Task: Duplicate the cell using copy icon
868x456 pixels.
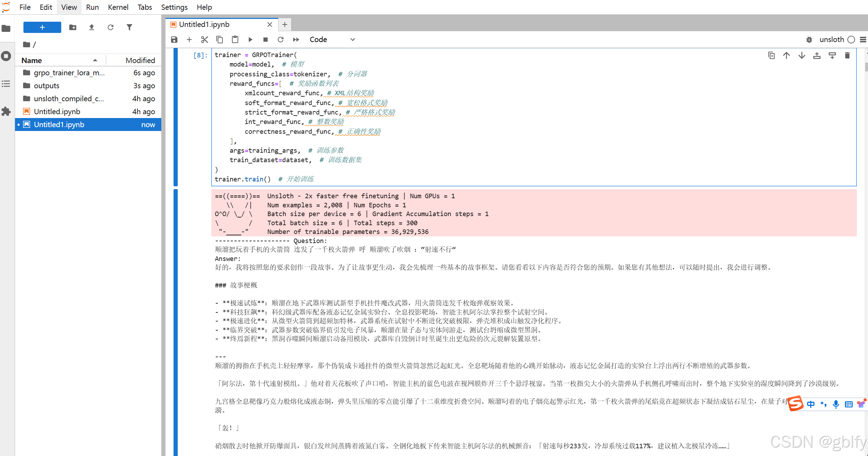Action: click(x=771, y=55)
